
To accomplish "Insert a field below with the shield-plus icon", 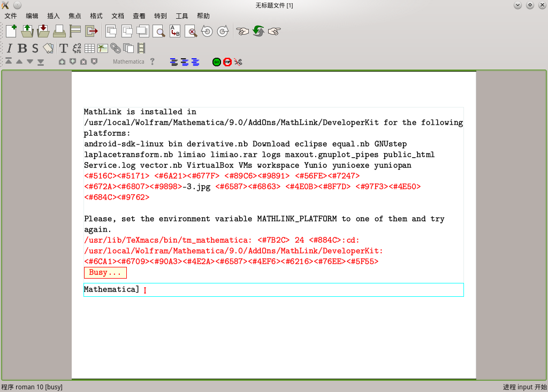I will 73,62.
